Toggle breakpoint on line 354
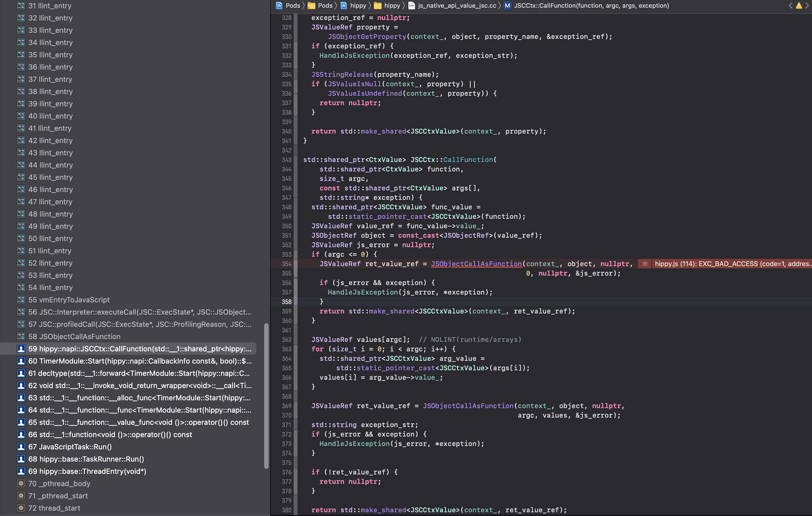Screen dimensions: 812x516 [287, 264]
